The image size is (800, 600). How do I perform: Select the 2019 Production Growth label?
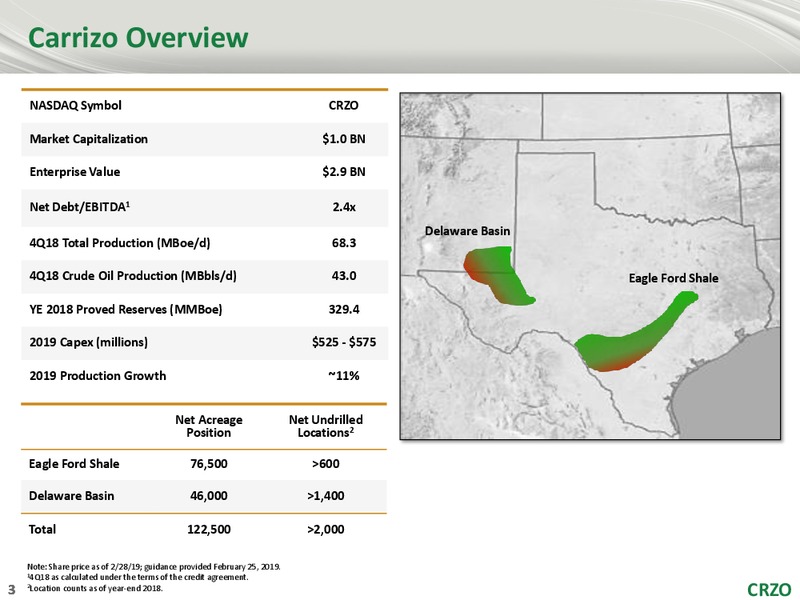98,376
